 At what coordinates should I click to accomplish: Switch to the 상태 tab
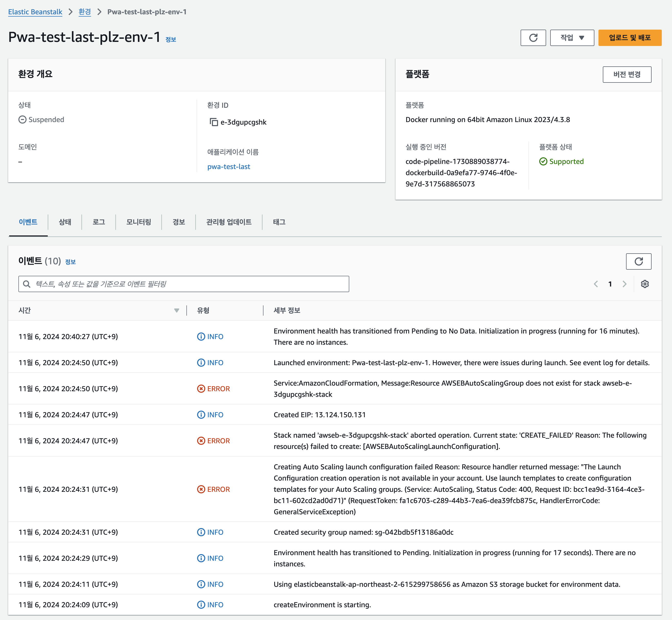pyautogui.click(x=65, y=222)
